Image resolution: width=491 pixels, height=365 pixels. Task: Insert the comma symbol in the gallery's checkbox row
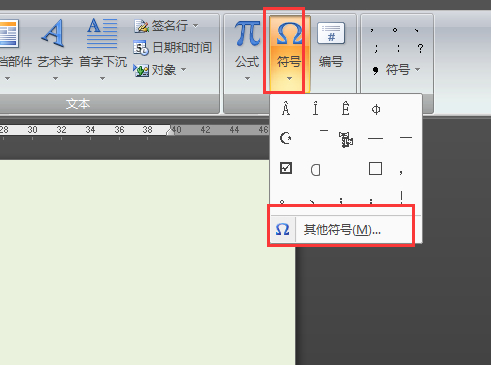click(x=401, y=171)
